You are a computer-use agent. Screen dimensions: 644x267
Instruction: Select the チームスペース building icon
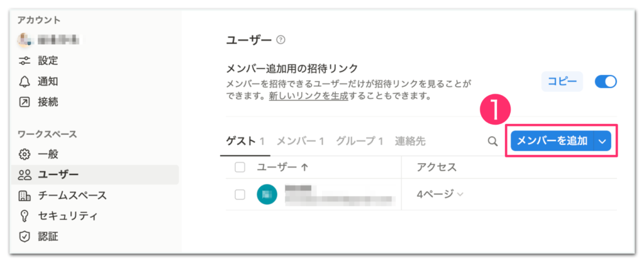coord(25,195)
